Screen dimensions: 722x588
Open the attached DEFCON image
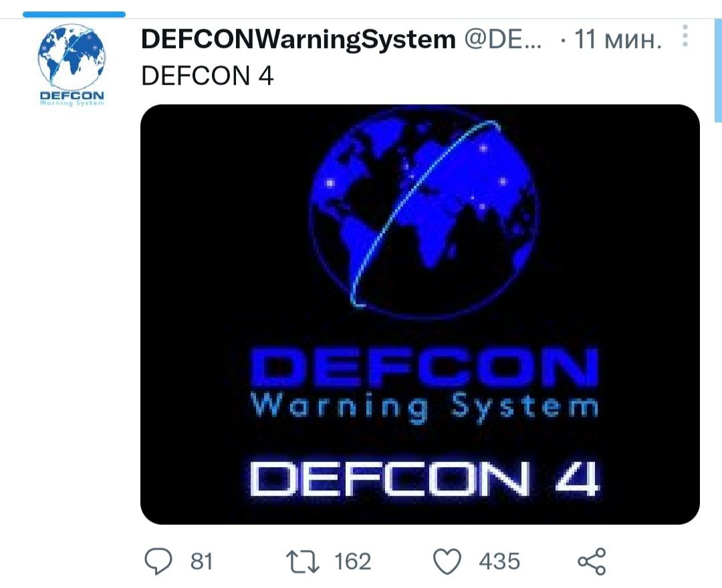click(x=420, y=314)
